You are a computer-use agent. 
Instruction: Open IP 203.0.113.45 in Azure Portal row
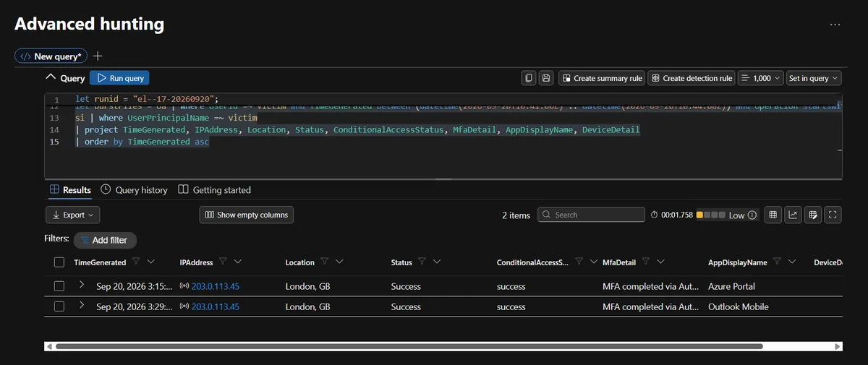[216, 286]
